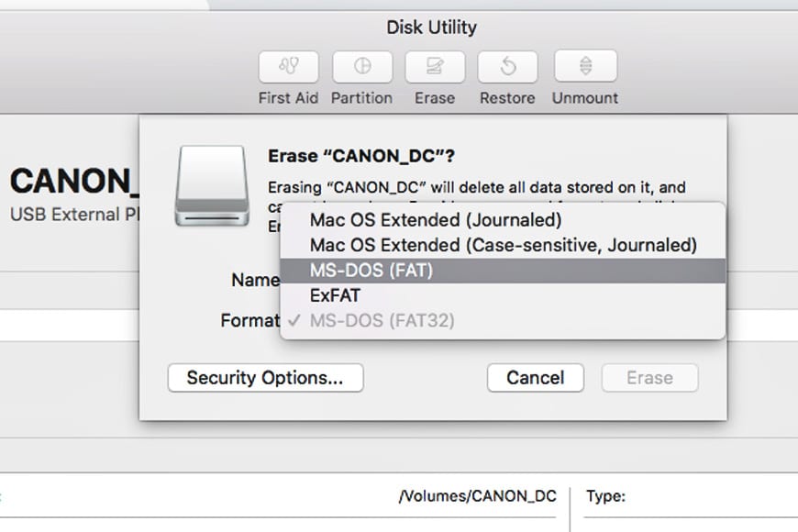Viewport: 798px width, 532px height.
Task: Click the First Aid stethoscope icon
Action: pyautogui.click(x=288, y=67)
